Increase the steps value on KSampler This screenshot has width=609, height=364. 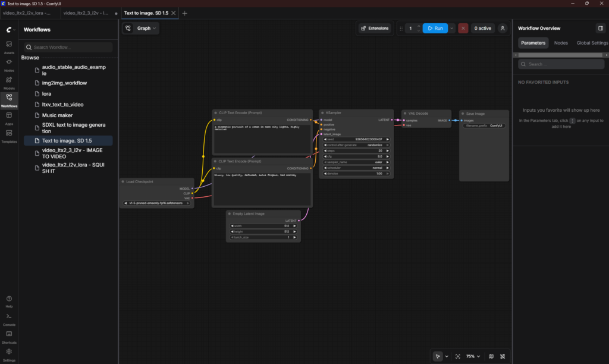pos(388,150)
